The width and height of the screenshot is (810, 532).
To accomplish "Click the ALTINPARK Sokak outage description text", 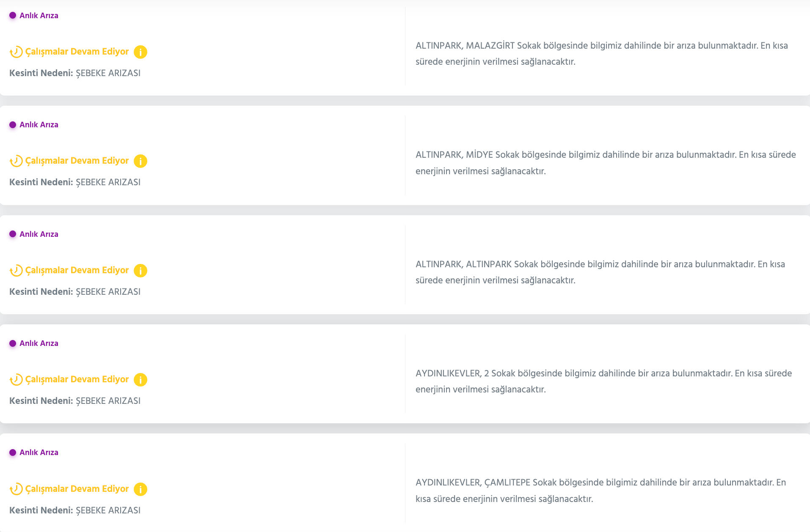I will (x=600, y=272).
